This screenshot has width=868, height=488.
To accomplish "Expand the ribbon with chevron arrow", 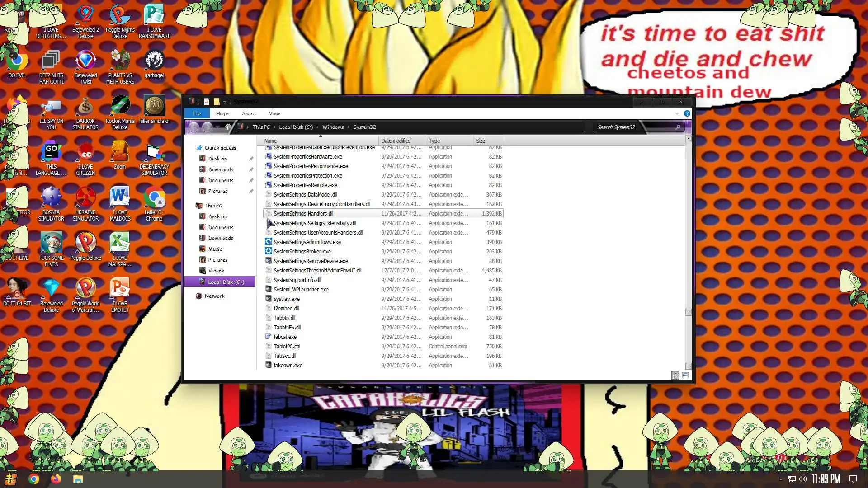I will [677, 113].
